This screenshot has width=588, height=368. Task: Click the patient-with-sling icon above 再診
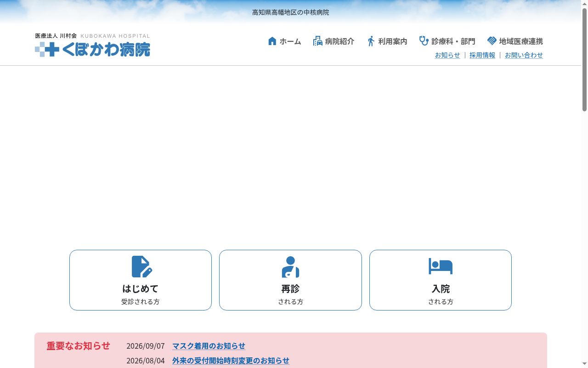[x=290, y=267]
